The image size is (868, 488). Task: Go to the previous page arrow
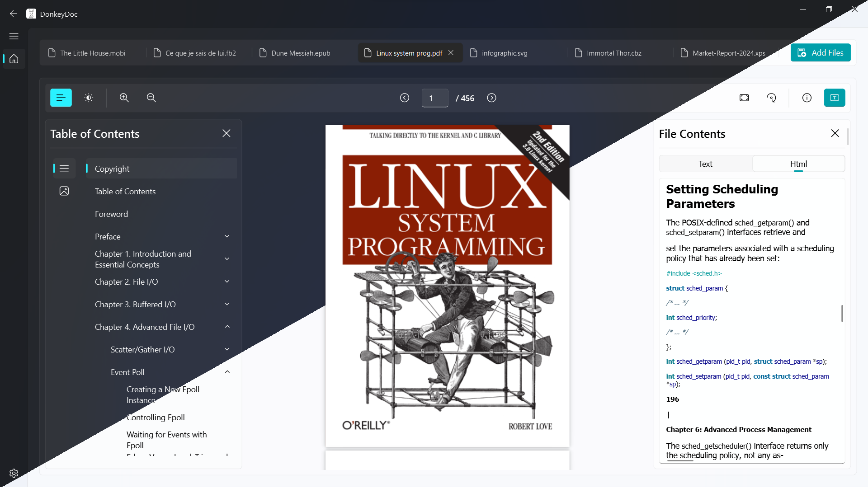point(405,98)
